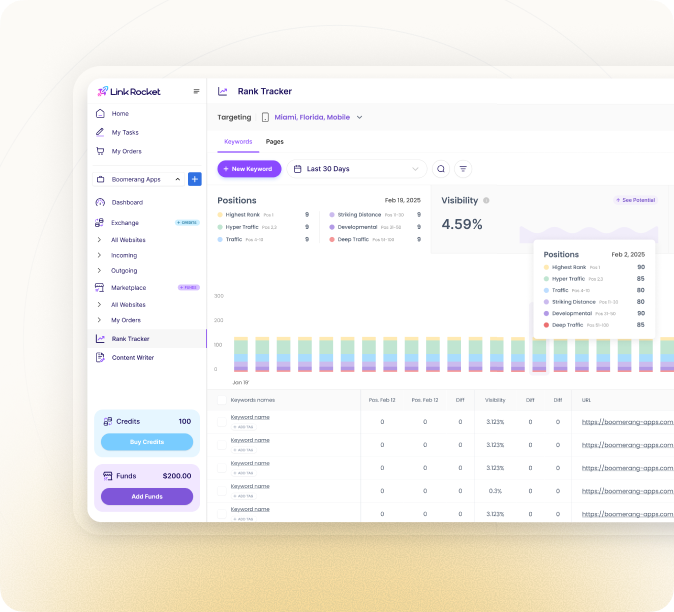Open Dashboard in the sidebar
Image resolution: width=674 pixels, height=612 pixels.
(x=127, y=202)
